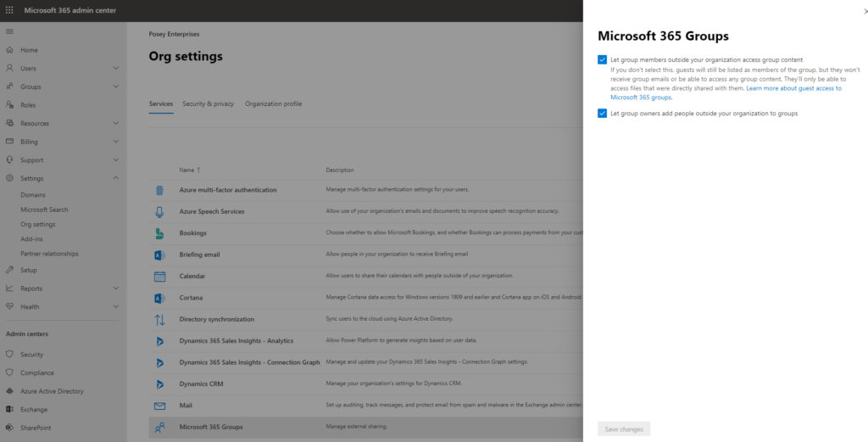Screen dimensions: 868x442
Task: Expand the Support menu chevron
Action: [x=115, y=159]
